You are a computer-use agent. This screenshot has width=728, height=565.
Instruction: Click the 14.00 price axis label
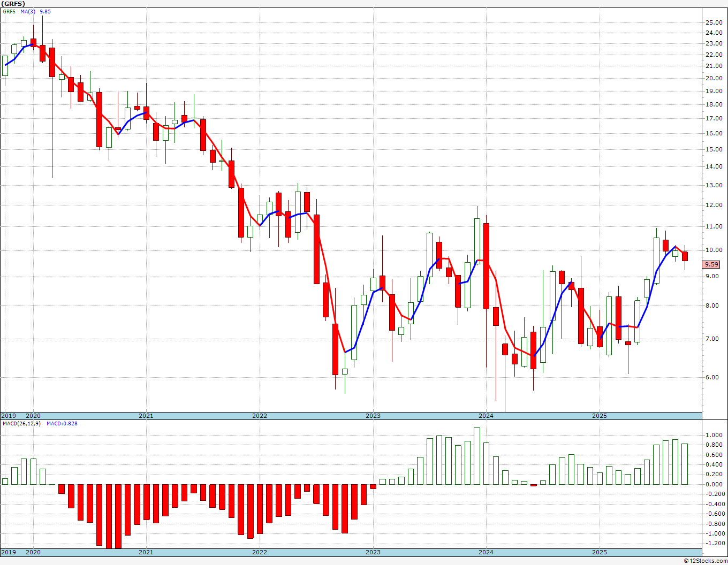click(x=714, y=166)
